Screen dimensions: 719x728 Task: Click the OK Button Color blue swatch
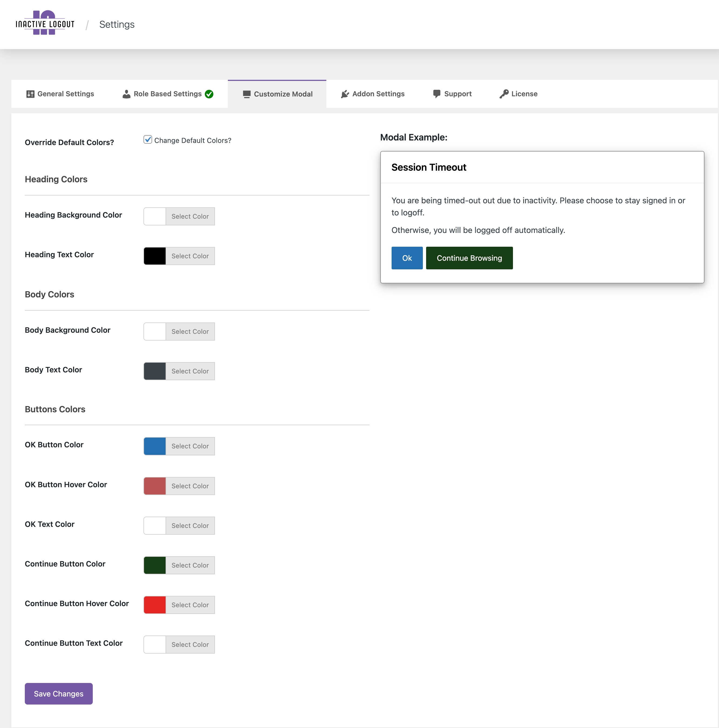click(x=155, y=446)
